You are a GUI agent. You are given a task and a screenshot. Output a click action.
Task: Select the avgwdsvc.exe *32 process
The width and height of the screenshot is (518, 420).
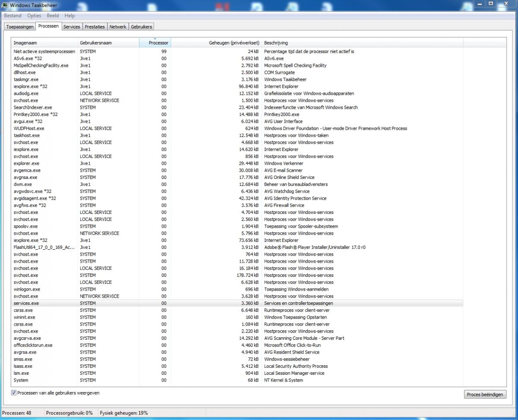[237, 191]
